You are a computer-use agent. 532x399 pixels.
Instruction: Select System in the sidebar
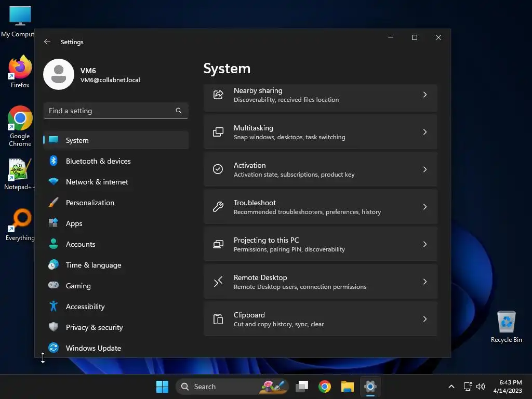click(116, 140)
